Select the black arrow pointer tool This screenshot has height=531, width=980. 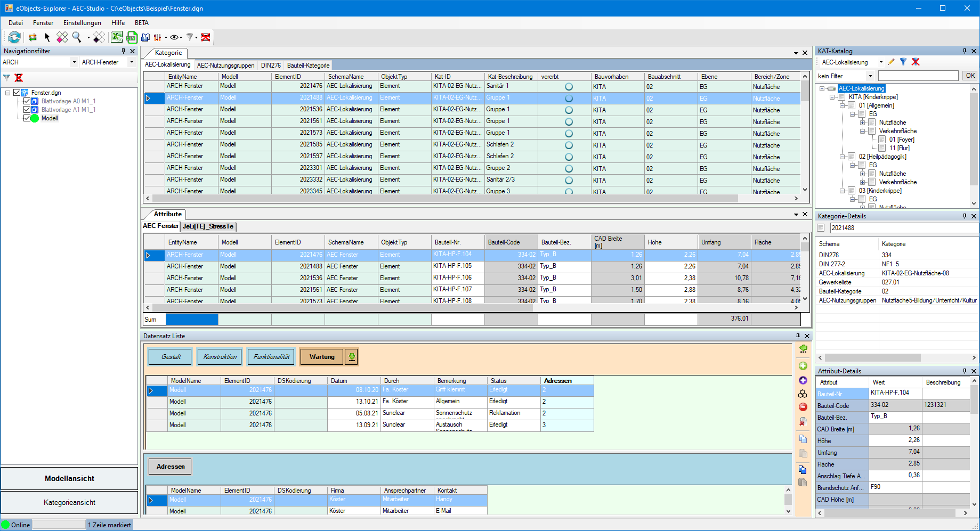[47, 37]
